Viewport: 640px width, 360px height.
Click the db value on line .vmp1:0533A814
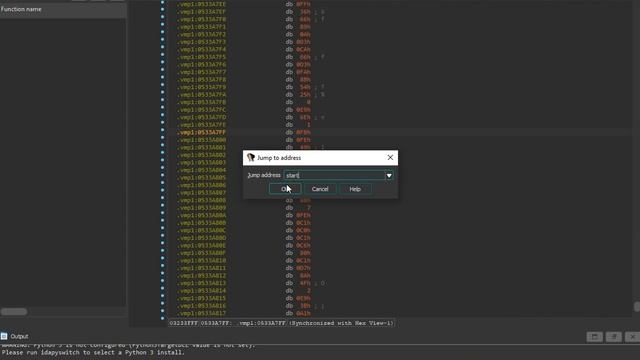pyautogui.click(x=309, y=291)
